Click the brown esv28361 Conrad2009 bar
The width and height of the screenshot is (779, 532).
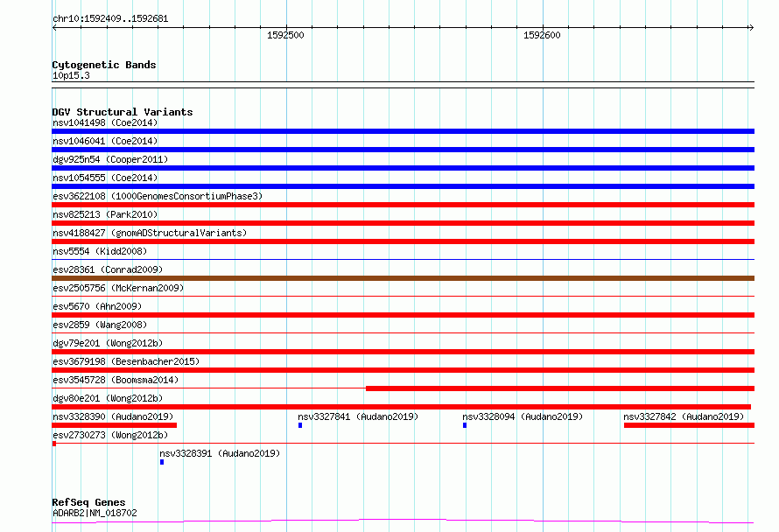[403, 278]
